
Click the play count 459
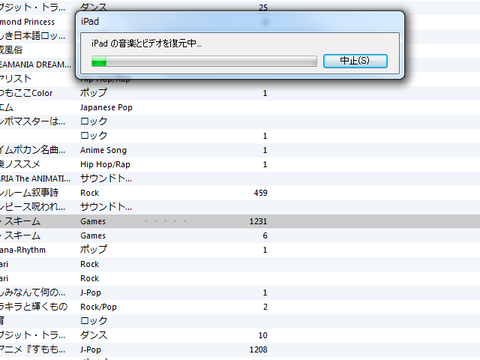click(261, 193)
